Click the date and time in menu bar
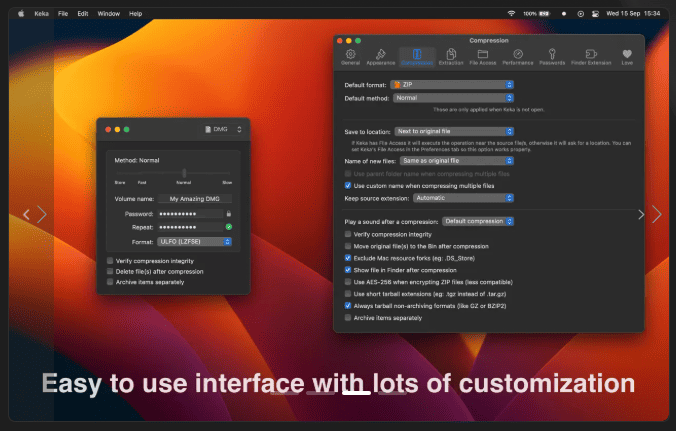Image resolution: width=676 pixels, height=431 pixels. 633,13
